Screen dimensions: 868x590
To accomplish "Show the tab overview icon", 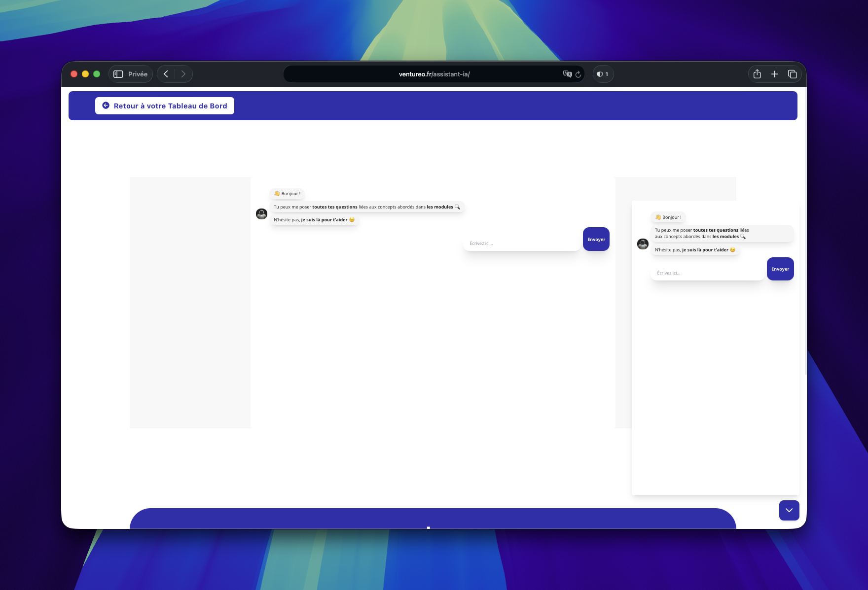I will pyautogui.click(x=793, y=74).
